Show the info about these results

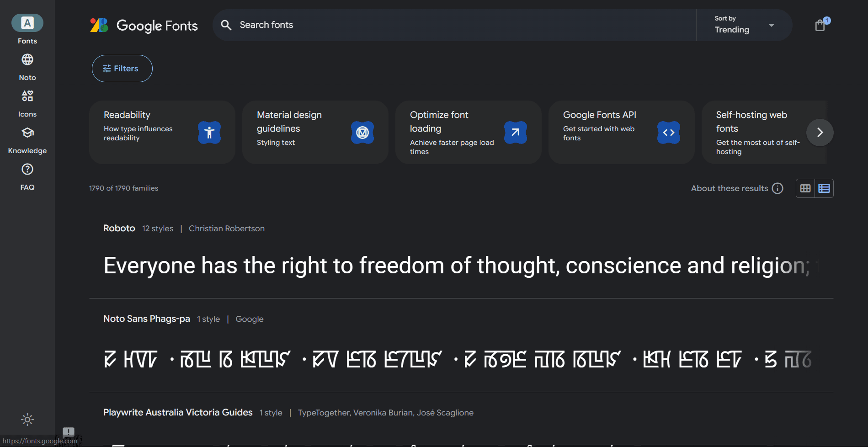(x=777, y=188)
